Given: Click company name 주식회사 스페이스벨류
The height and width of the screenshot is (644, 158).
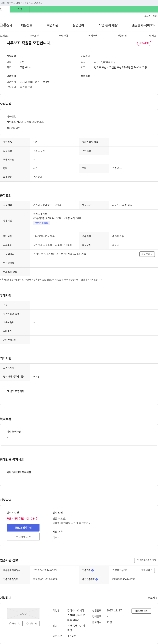Looking at the screenshot, I should [76, 615].
